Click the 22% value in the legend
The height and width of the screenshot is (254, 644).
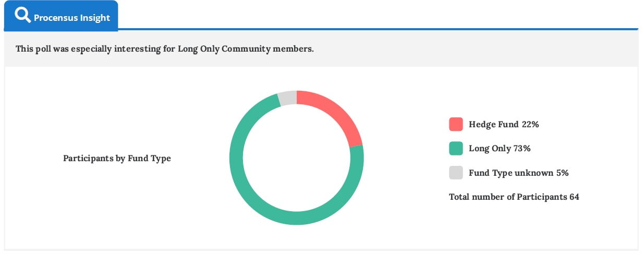coord(530,124)
